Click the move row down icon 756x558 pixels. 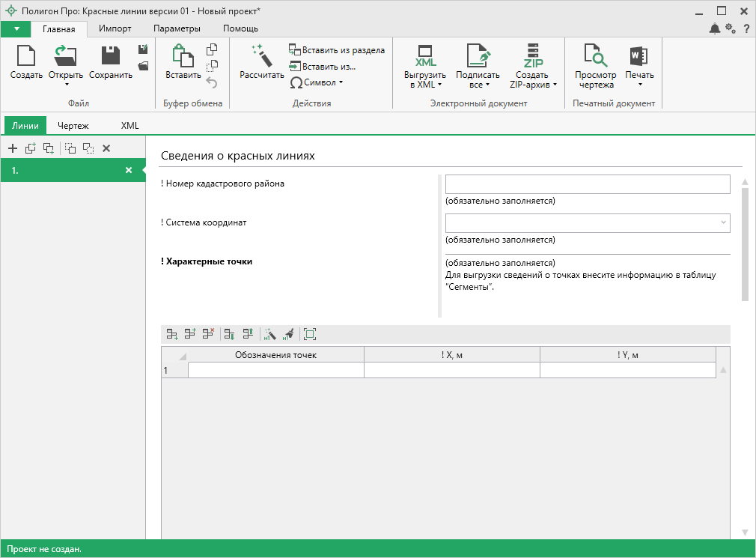229,335
